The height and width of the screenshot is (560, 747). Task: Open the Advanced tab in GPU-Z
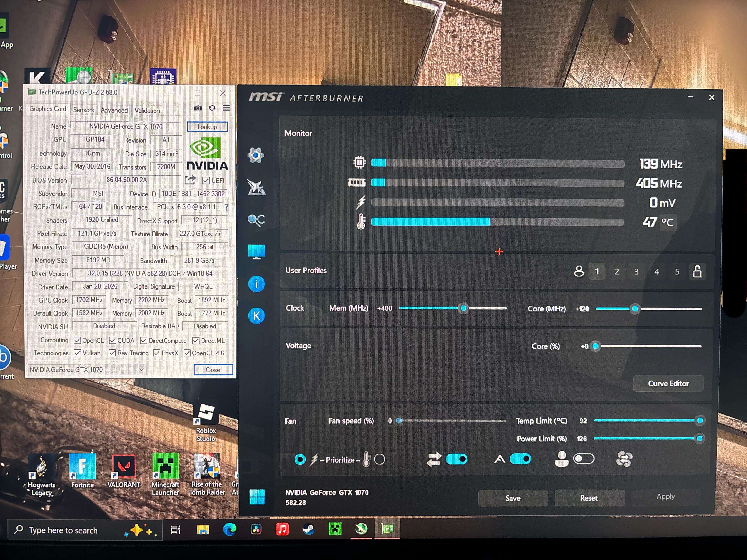(114, 110)
